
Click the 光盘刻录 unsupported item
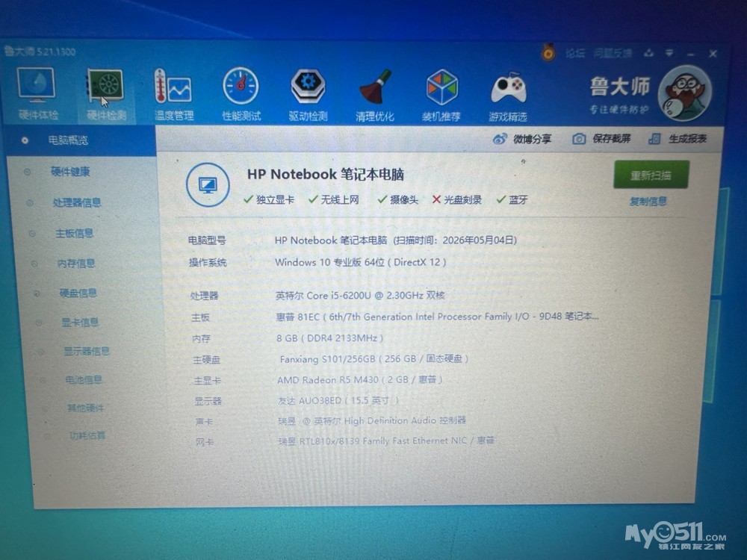click(x=457, y=200)
